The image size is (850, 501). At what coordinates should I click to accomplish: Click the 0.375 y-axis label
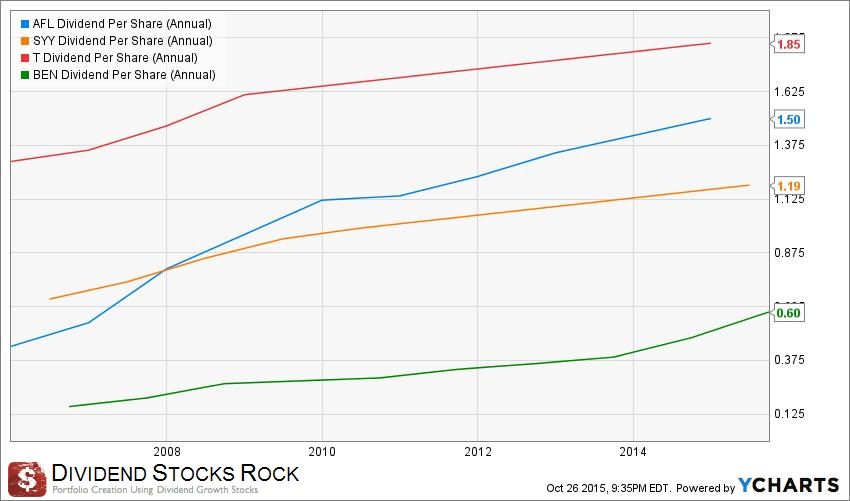tap(789, 360)
